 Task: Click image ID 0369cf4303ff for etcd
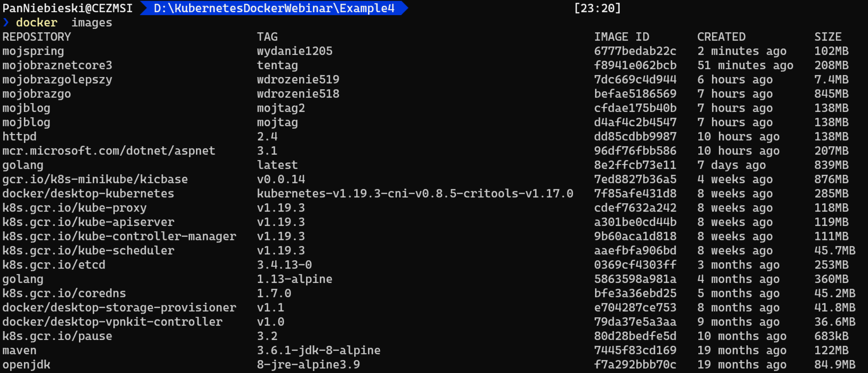point(635,265)
